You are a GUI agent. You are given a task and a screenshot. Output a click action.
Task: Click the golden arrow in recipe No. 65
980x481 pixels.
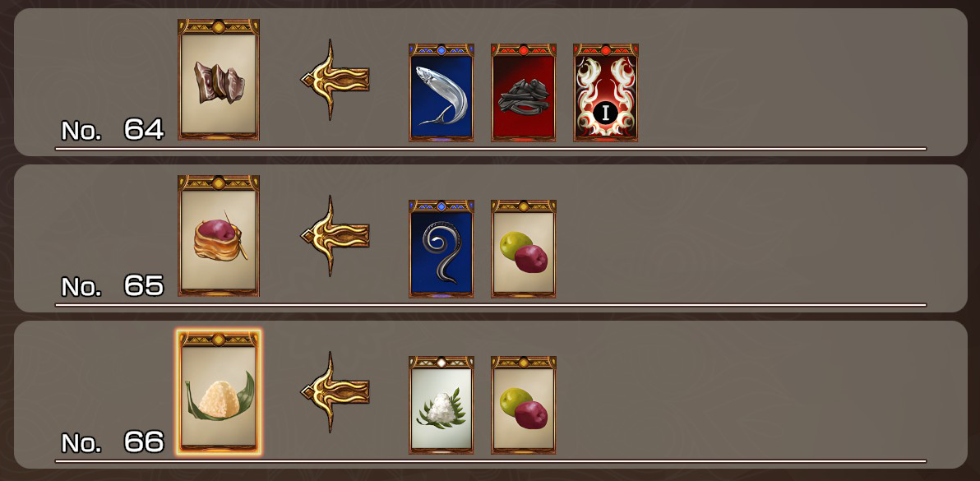click(335, 235)
